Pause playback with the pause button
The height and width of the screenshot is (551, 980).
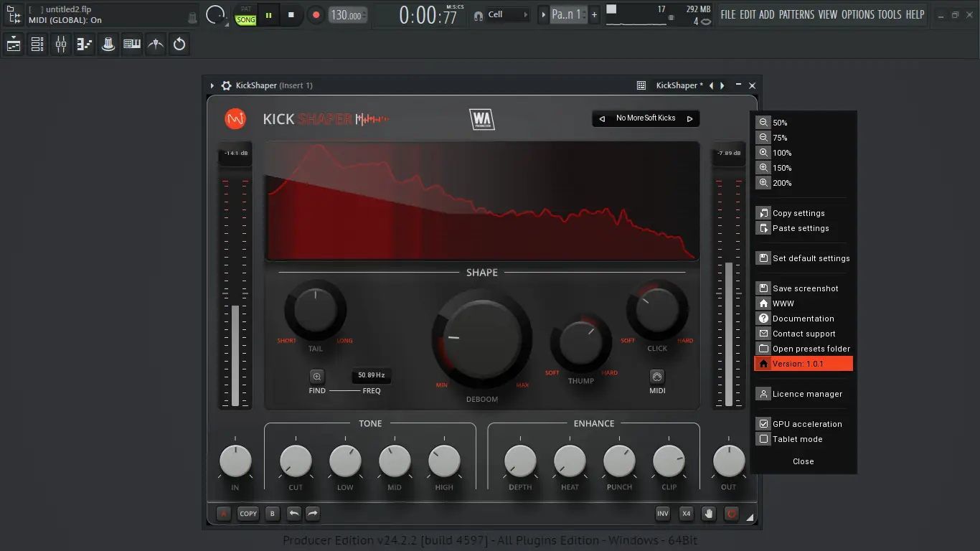[x=268, y=14]
